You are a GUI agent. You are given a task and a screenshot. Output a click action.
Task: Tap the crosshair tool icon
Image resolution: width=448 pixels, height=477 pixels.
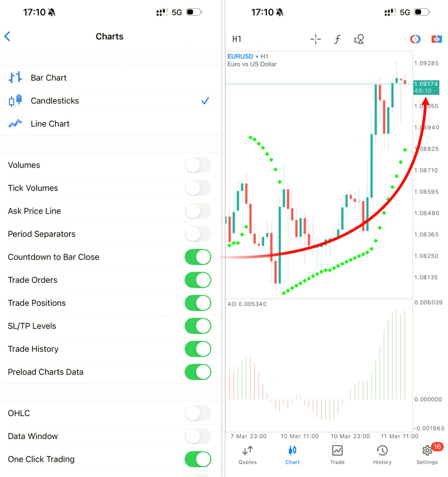(x=315, y=39)
